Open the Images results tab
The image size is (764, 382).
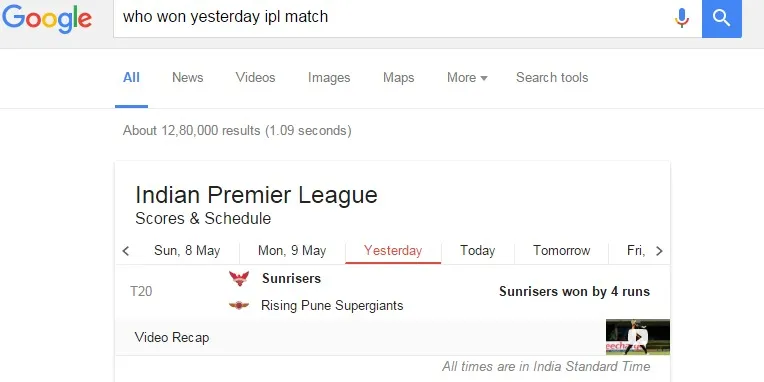tap(329, 77)
